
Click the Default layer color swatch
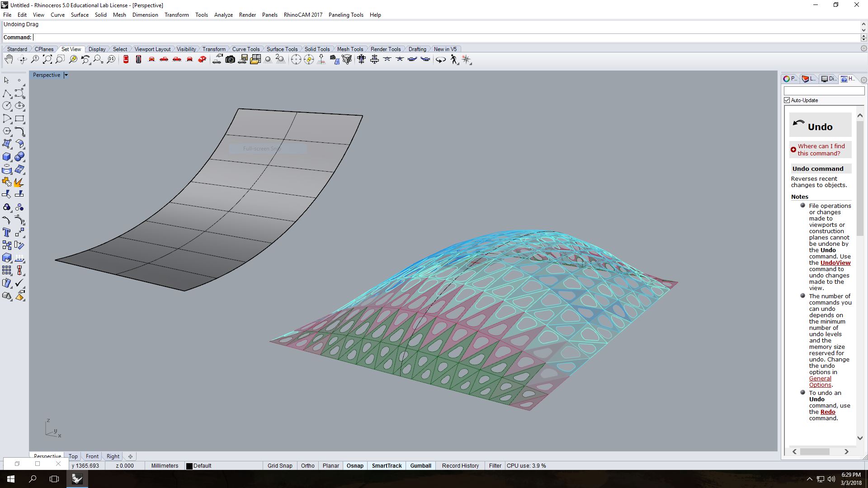point(189,466)
